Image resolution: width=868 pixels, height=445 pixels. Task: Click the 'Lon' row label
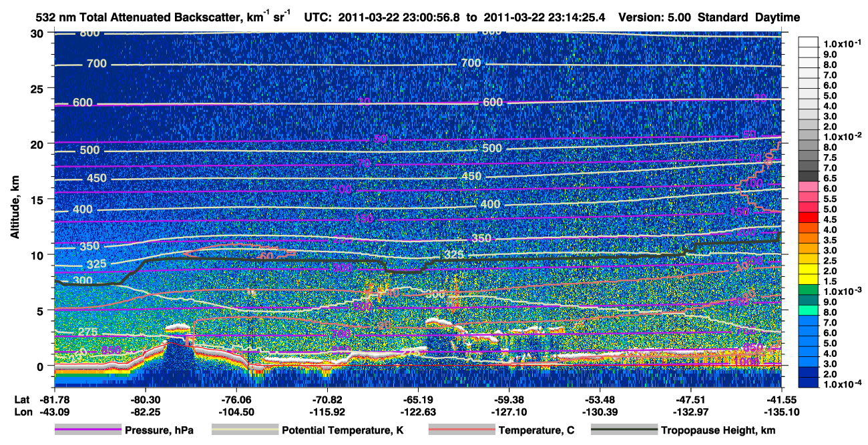[22, 412]
